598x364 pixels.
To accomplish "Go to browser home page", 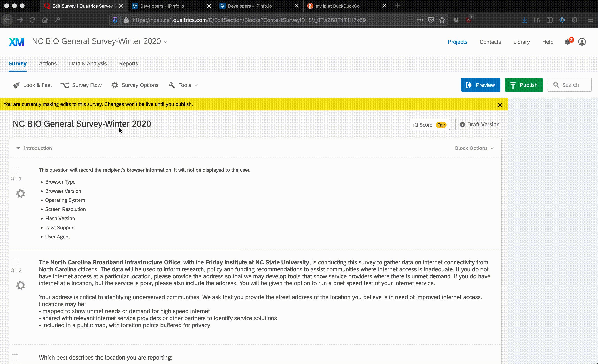I will (45, 20).
